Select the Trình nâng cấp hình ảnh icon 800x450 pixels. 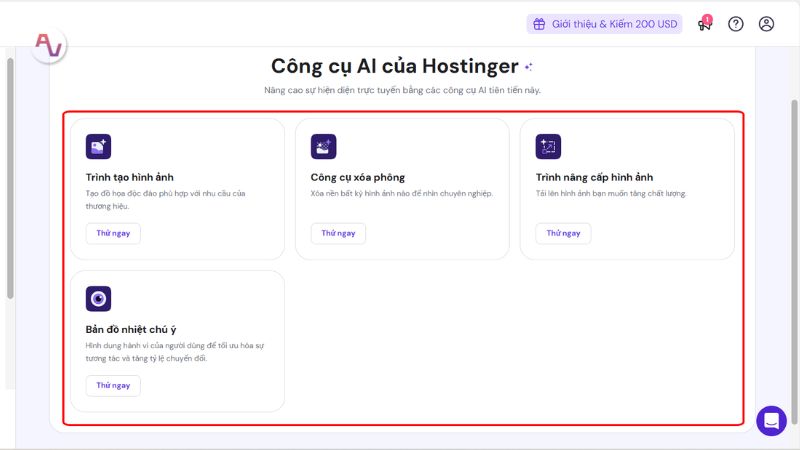coord(548,146)
